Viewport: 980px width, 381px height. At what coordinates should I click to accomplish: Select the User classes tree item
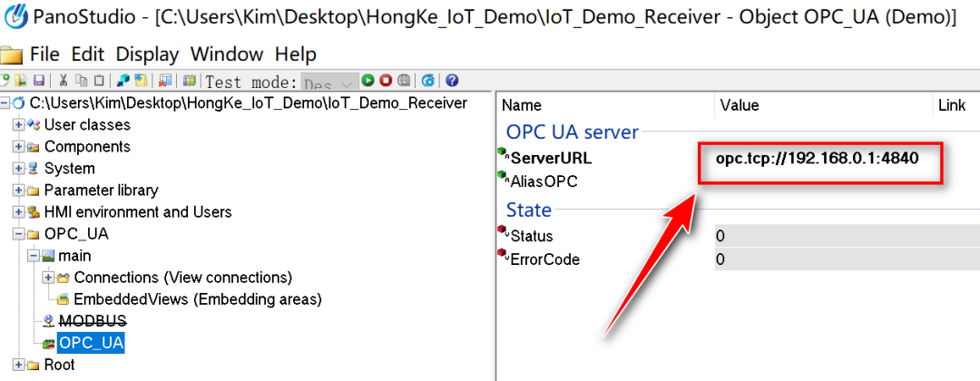[87, 125]
